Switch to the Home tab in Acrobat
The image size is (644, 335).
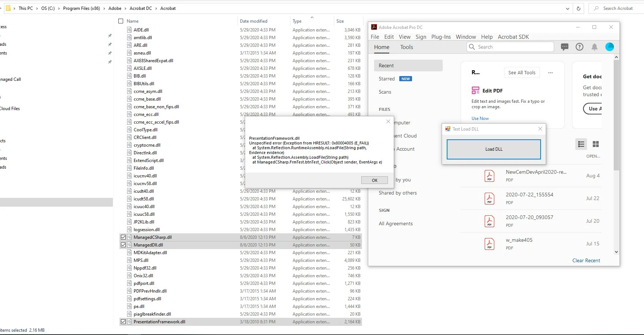tap(382, 47)
